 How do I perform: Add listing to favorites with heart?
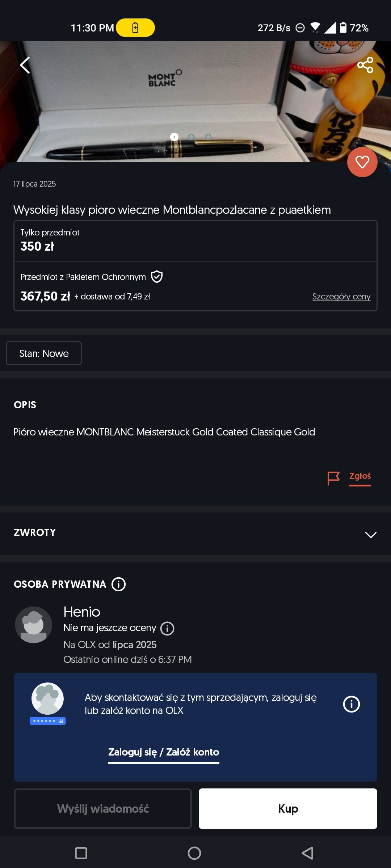(362, 162)
